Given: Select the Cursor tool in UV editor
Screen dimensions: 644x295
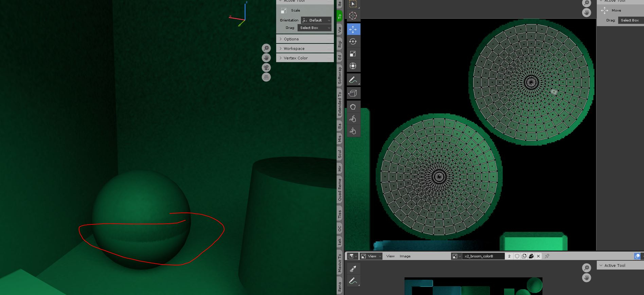Looking at the screenshot, I should click(353, 16).
